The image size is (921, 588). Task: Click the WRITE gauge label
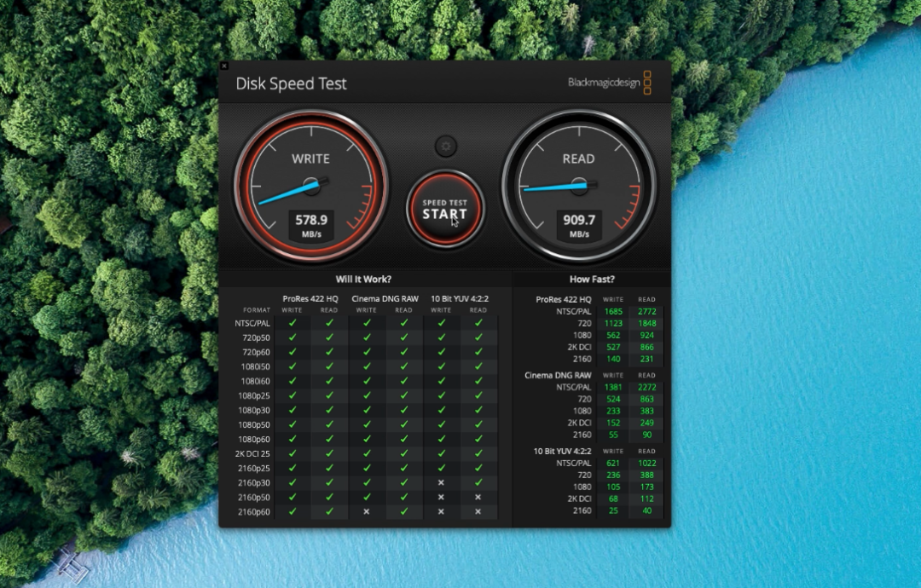click(310, 159)
